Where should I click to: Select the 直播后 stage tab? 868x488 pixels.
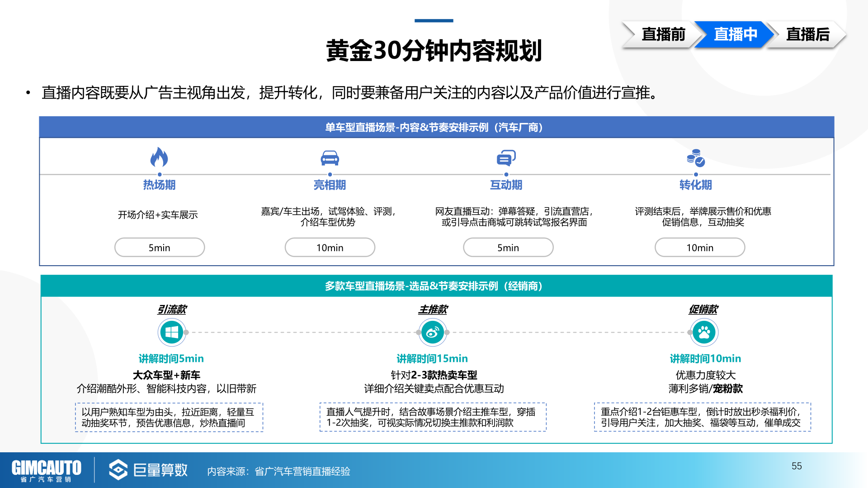pos(807,34)
